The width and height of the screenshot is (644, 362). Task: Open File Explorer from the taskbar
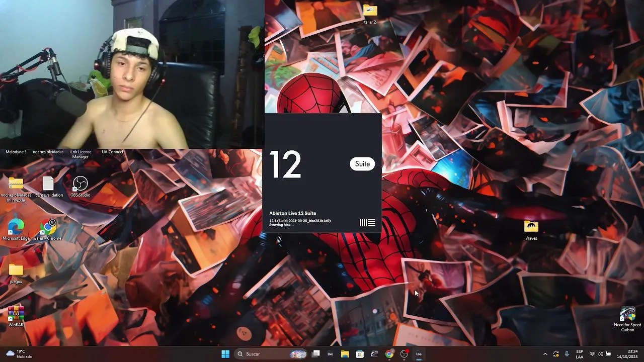coord(345,354)
